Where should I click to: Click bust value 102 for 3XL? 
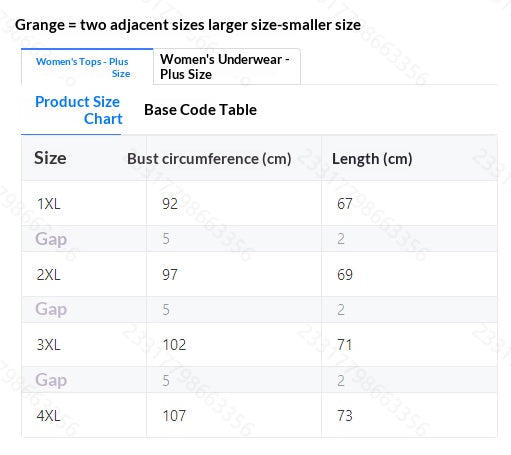(174, 345)
